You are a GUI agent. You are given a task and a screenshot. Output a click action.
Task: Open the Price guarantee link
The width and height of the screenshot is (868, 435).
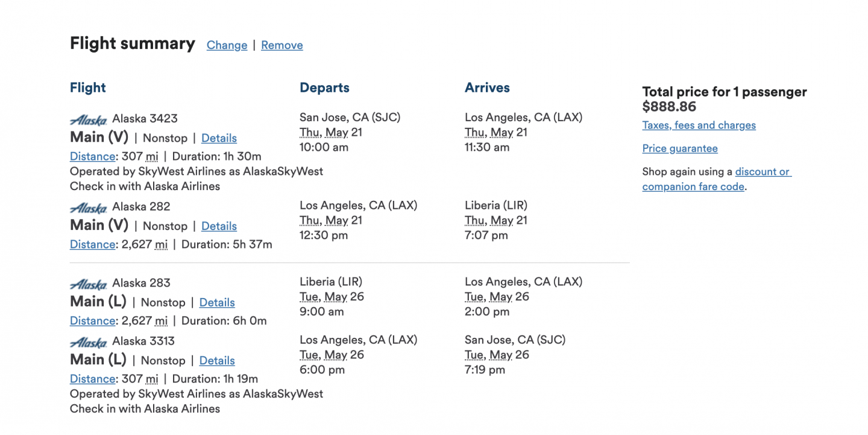pyautogui.click(x=680, y=148)
